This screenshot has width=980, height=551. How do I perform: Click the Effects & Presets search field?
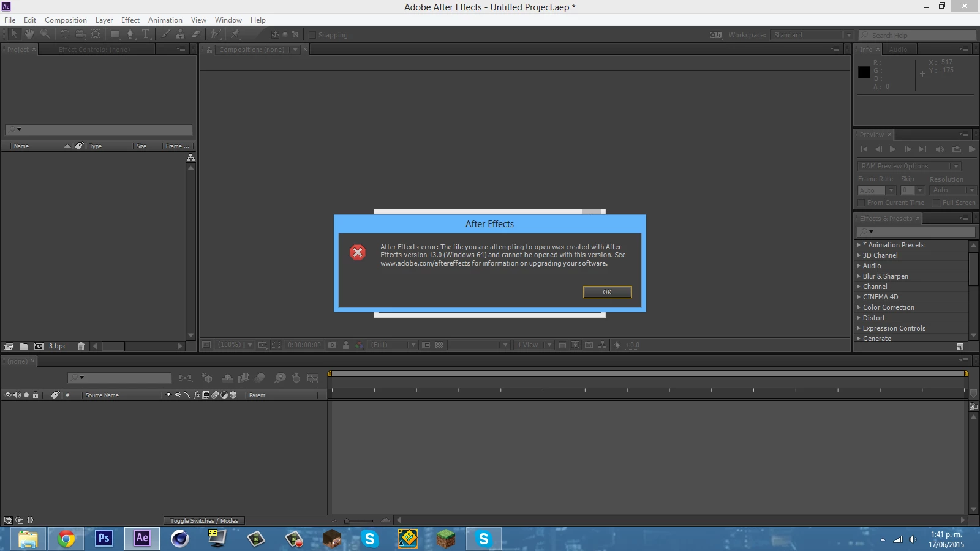(916, 232)
